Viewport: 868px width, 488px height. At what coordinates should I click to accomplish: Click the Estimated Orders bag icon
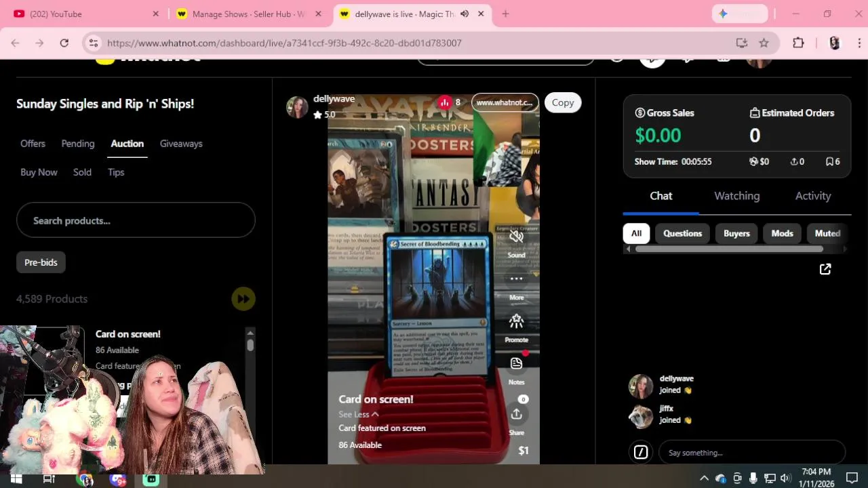(x=755, y=113)
